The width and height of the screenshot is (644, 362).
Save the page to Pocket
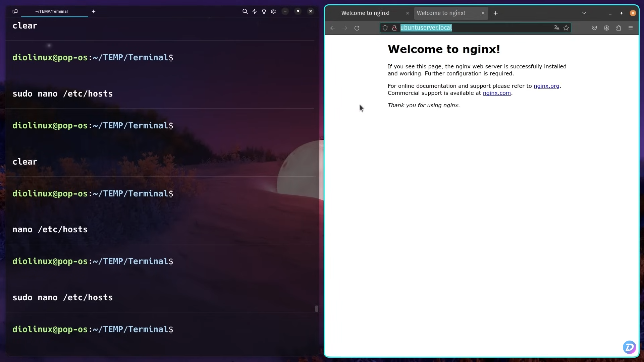coord(594,28)
